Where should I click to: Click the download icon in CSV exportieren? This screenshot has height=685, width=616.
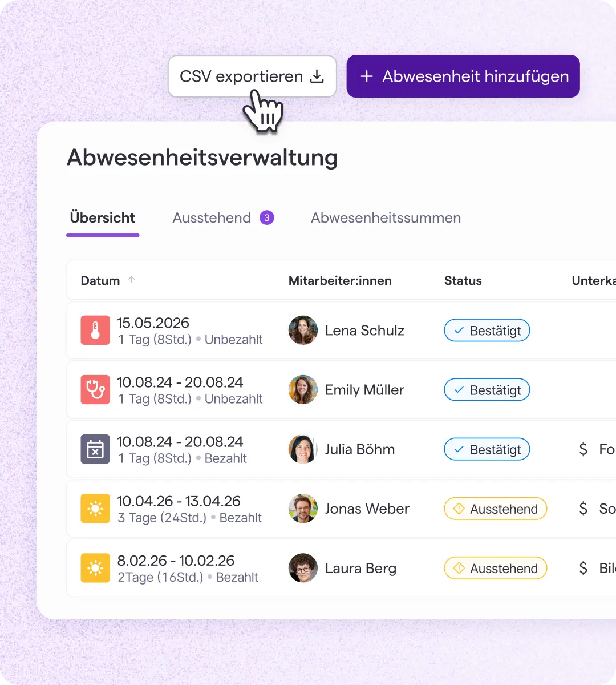[317, 76]
